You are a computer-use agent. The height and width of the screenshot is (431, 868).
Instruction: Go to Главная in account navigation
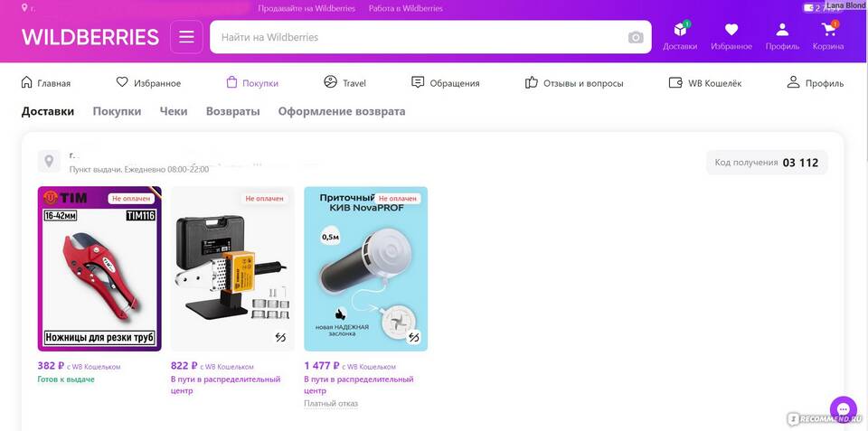pyautogui.click(x=45, y=83)
